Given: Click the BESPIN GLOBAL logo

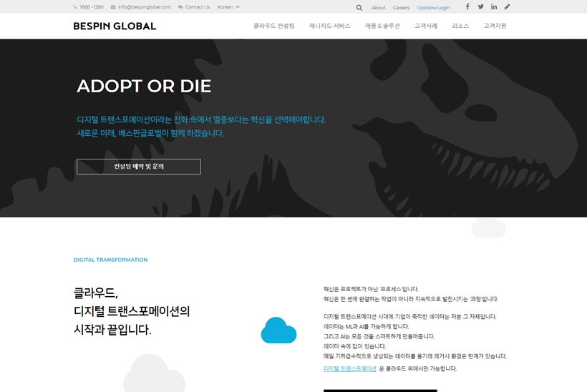Looking at the screenshot, I should (x=115, y=26).
